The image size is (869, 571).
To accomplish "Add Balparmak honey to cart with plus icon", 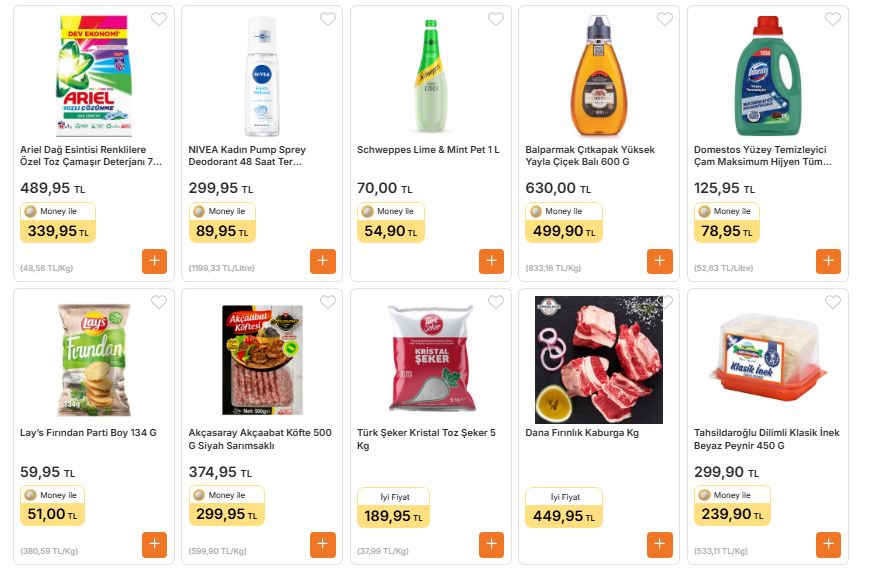I will pos(660,261).
